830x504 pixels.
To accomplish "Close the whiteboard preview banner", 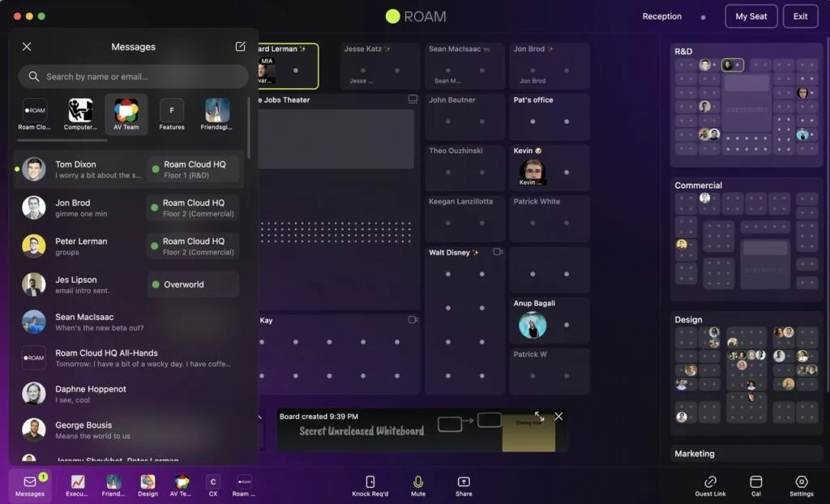I will (558, 416).
